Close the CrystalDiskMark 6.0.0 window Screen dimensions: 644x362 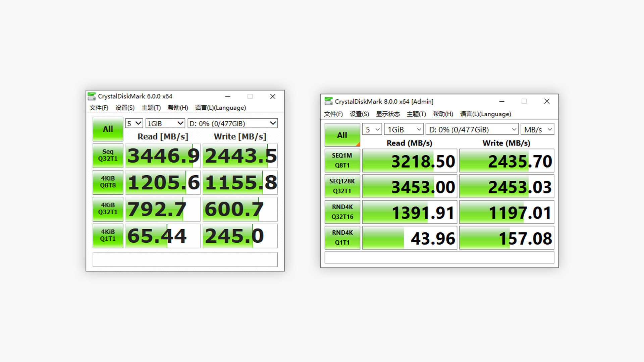(x=273, y=97)
